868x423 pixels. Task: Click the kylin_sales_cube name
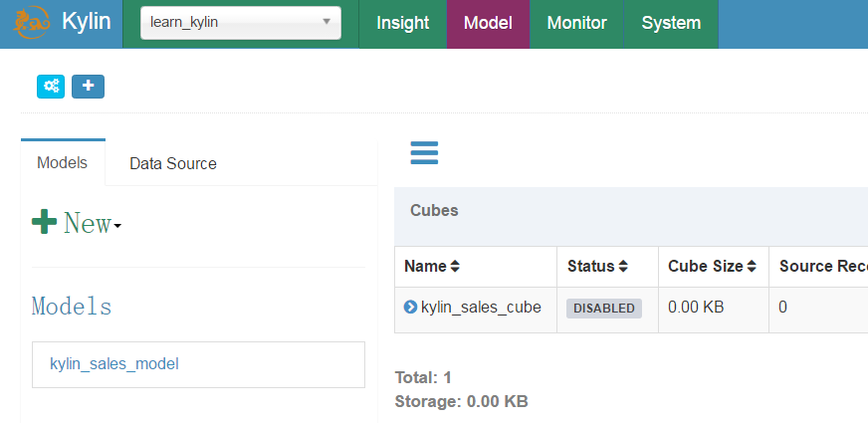481,307
